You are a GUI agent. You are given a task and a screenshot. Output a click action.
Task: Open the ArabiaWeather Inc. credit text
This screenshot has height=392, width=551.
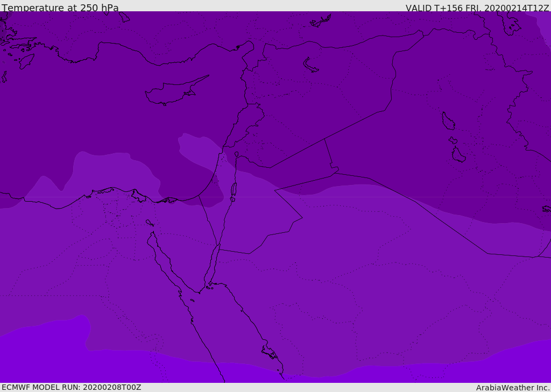click(x=513, y=388)
